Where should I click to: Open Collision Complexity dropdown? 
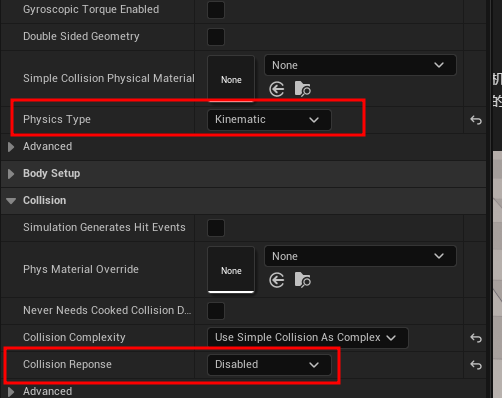[308, 338]
